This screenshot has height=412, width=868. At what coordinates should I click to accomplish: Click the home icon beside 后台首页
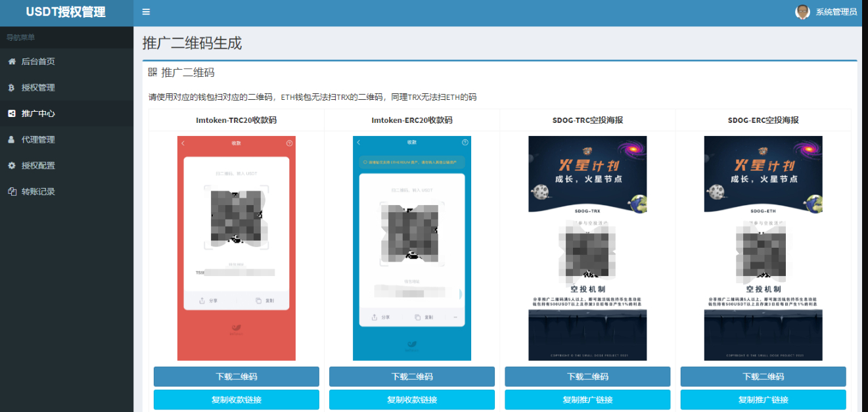(x=12, y=61)
